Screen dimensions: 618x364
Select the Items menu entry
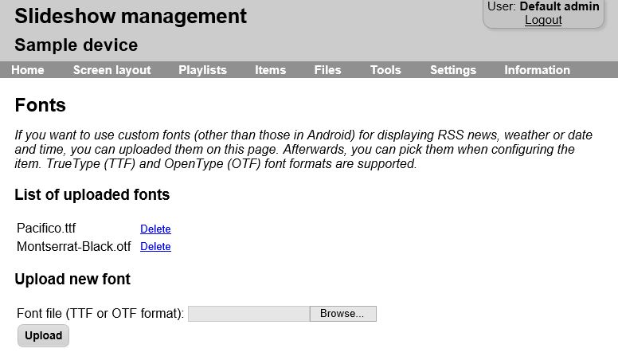(x=271, y=70)
